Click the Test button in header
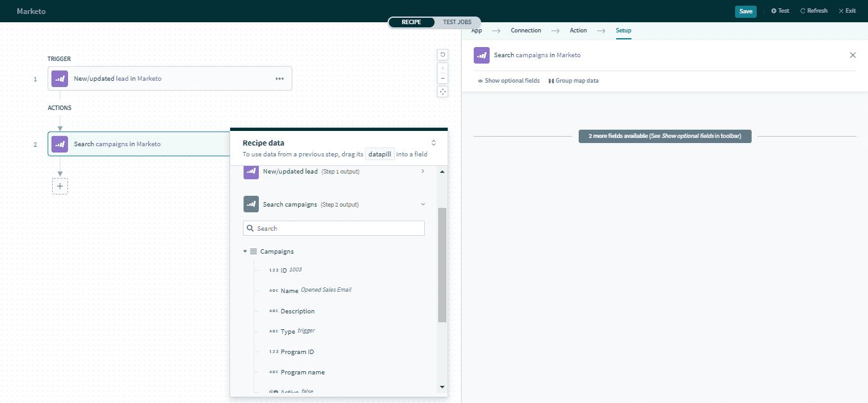 780,11
